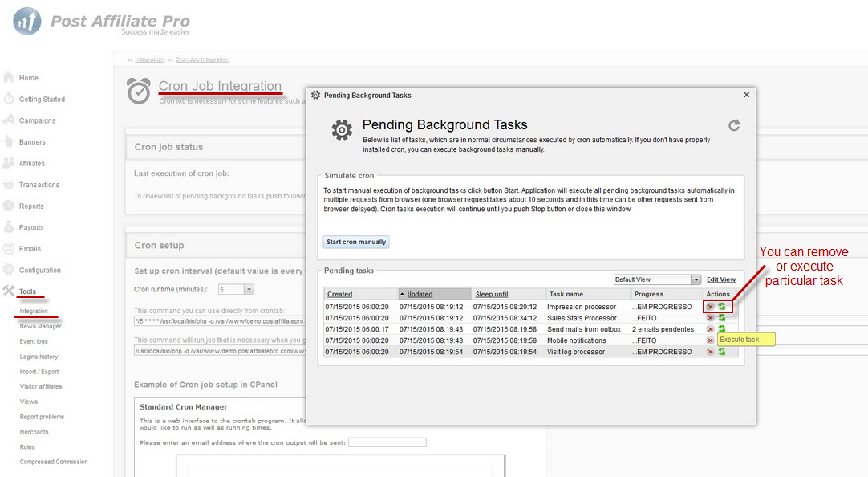868x477 pixels.
Task: Execute the Sales Stats Processor task
Action: (x=722, y=318)
